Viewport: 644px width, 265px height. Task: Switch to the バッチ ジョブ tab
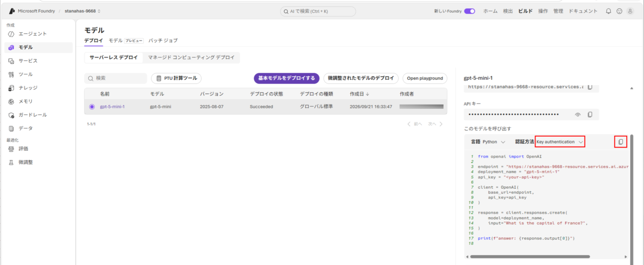[163, 41]
